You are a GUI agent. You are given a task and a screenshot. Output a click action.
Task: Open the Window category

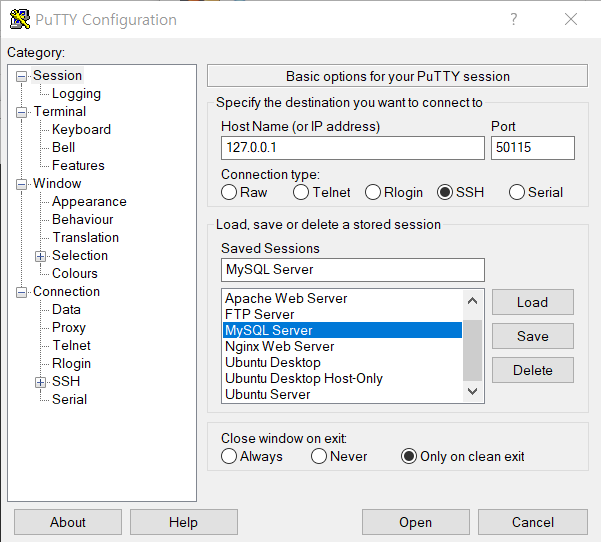point(57,184)
